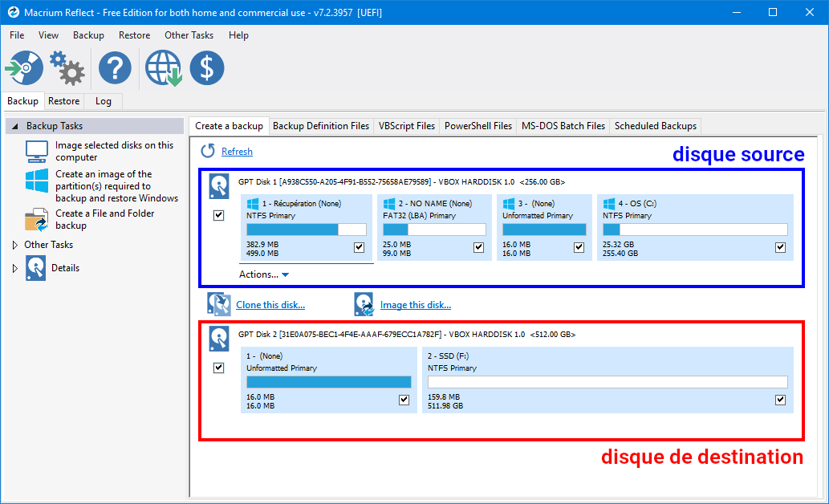The image size is (829, 504).
Task: Click Image selected disks on this computer
Action: (114, 151)
